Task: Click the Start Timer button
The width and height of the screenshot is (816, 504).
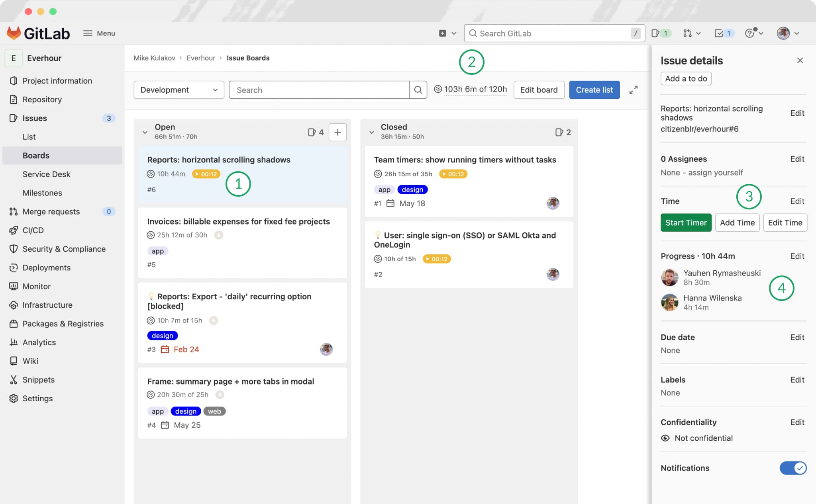Action: [x=686, y=223]
